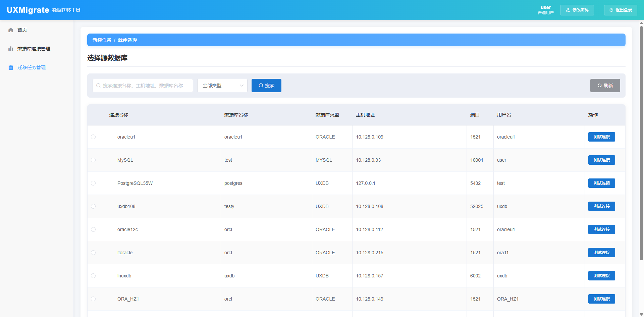The width and height of the screenshot is (644, 317).
Task: Open 数据库连接管理 in the sidebar menu
Action: pos(34,49)
